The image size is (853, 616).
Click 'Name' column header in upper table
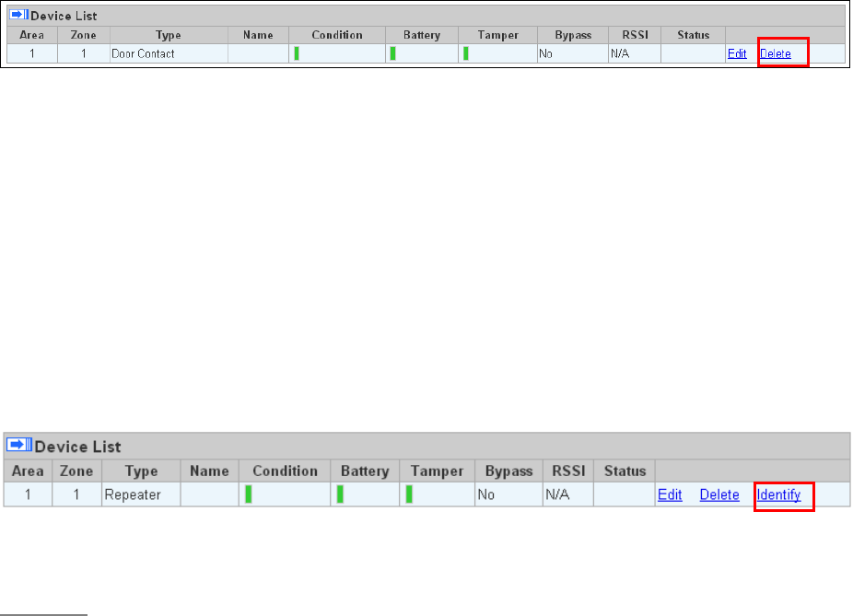point(258,35)
